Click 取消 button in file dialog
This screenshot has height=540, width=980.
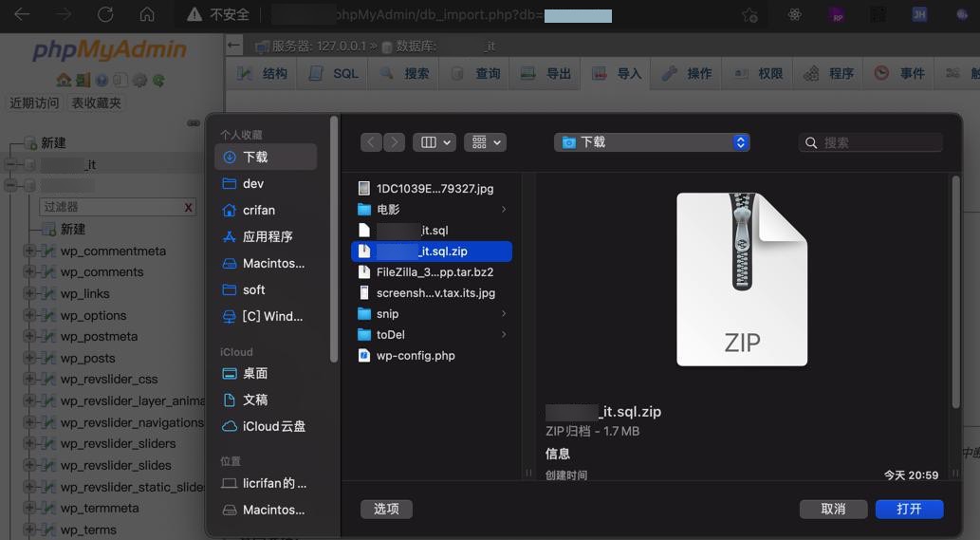(833, 509)
